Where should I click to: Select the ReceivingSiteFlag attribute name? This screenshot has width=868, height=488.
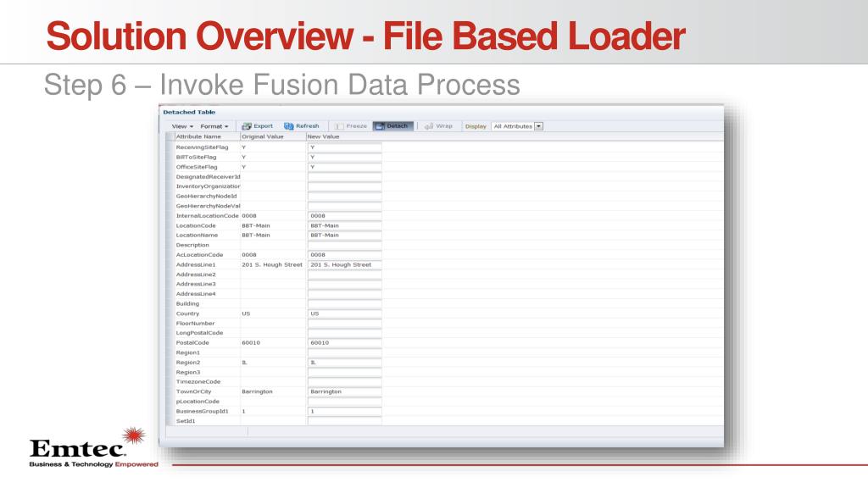point(202,147)
